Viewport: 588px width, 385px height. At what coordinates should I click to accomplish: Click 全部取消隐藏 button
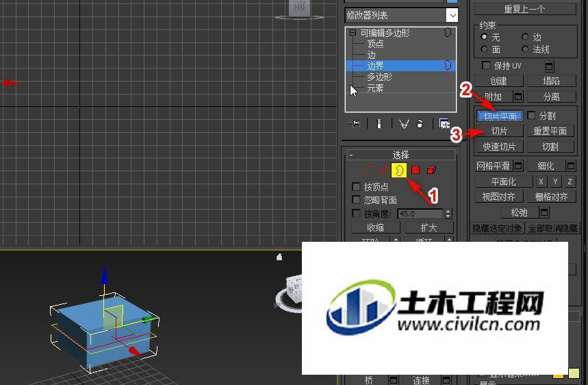(553, 228)
